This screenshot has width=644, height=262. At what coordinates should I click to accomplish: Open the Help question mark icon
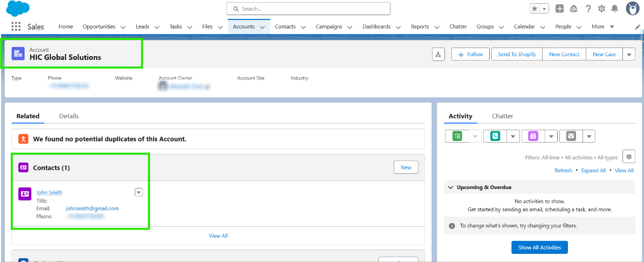[x=588, y=9]
